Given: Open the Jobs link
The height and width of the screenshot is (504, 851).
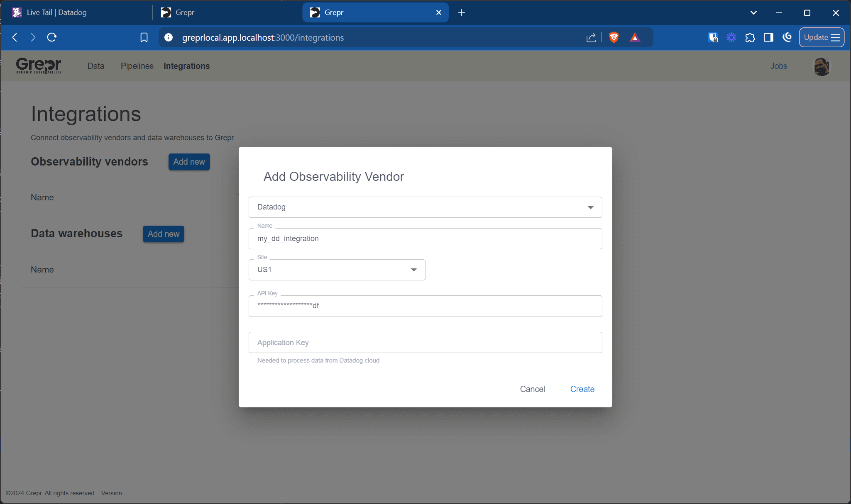Looking at the screenshot, I should pos(779,66).
